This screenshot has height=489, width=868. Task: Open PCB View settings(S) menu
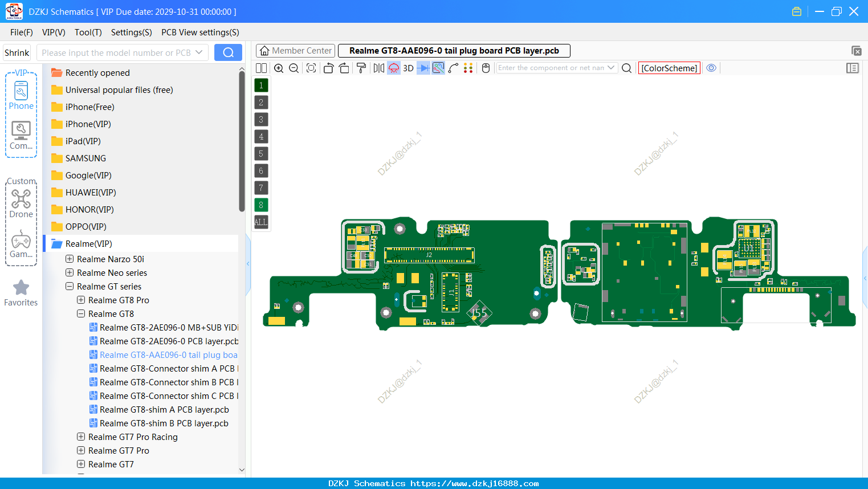click(x=200, y=32)
